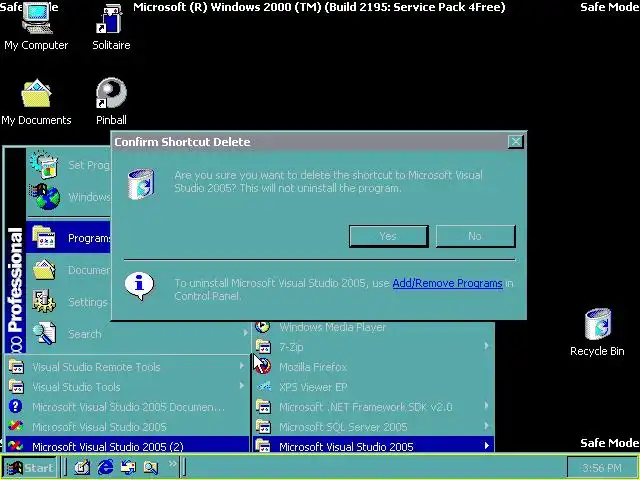Image resolution: width=640 pixels, height=480 pixels.
Task: Expand Microsoft .NET Framework SDK v2.0 submenu arrow
Action: point(487,406)
